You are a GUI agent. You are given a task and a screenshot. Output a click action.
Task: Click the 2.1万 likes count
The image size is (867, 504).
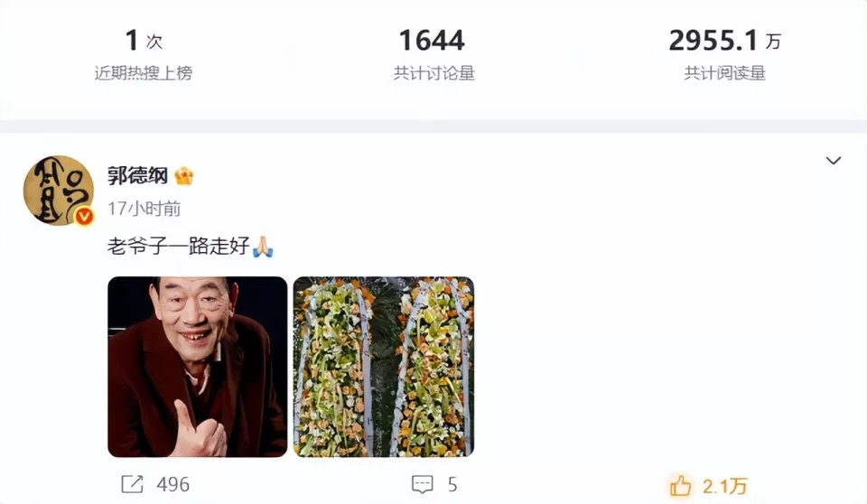(725, 486)
